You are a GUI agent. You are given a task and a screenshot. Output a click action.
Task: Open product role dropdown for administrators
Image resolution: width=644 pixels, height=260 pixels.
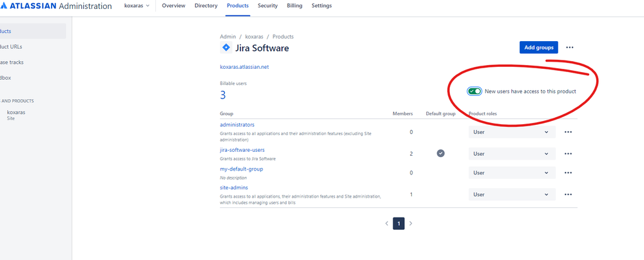click(x=512, y=132)
